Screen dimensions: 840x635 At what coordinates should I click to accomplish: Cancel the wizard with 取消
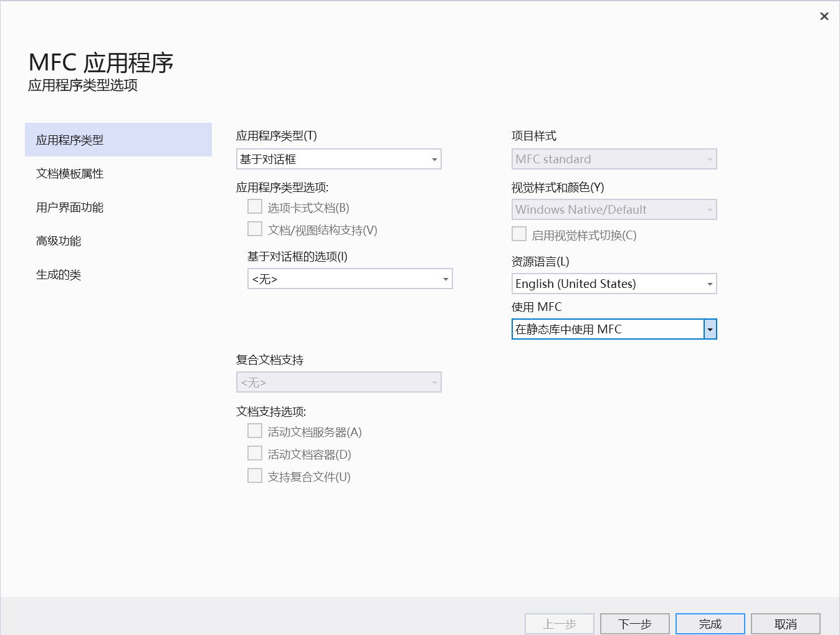tap(785, 623)
